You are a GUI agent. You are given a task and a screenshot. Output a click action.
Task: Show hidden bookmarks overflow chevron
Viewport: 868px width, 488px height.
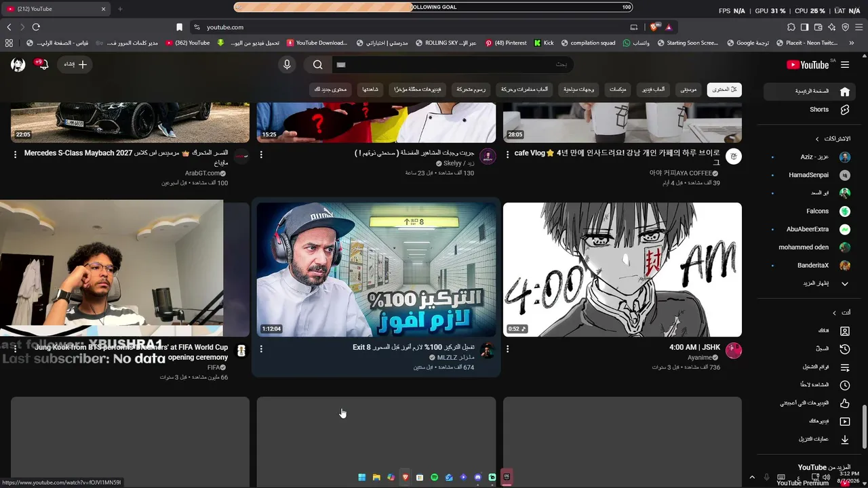852,43
